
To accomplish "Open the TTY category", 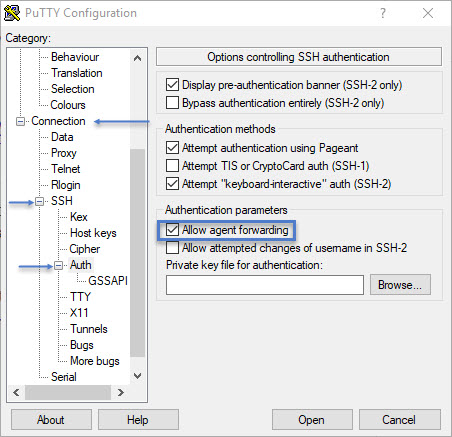I will (80, 297).
